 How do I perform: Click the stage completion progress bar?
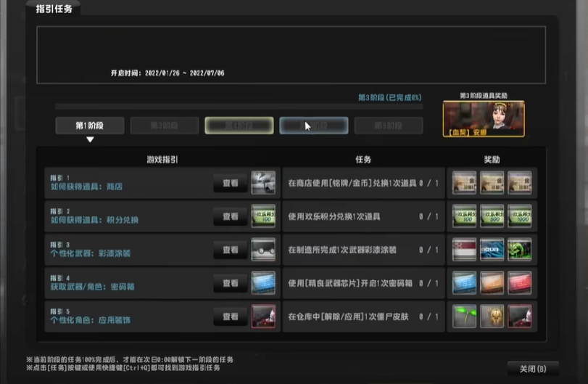click(239, 107)
